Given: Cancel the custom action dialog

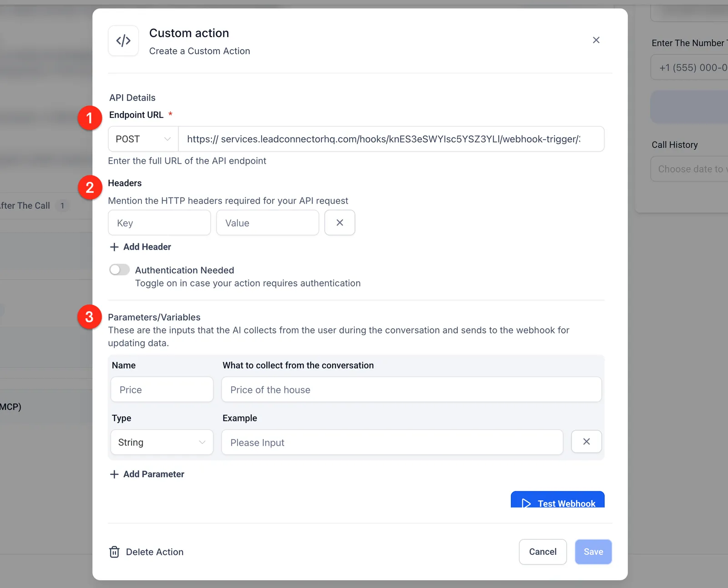Looking at the screenshot, I should (543, 552).
